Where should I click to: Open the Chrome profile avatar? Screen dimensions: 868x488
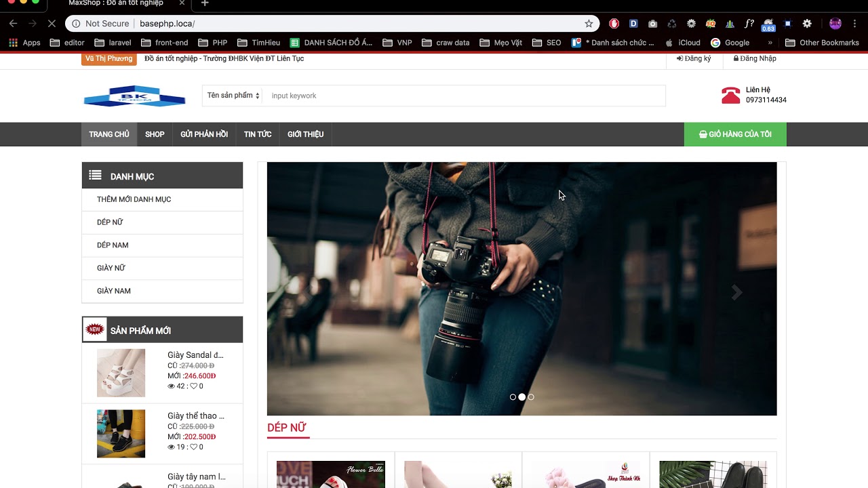[835, 24]
